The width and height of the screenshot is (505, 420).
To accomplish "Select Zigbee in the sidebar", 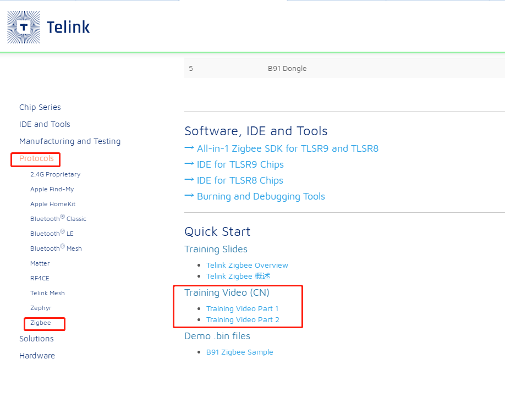I will [x=41, y=323].
